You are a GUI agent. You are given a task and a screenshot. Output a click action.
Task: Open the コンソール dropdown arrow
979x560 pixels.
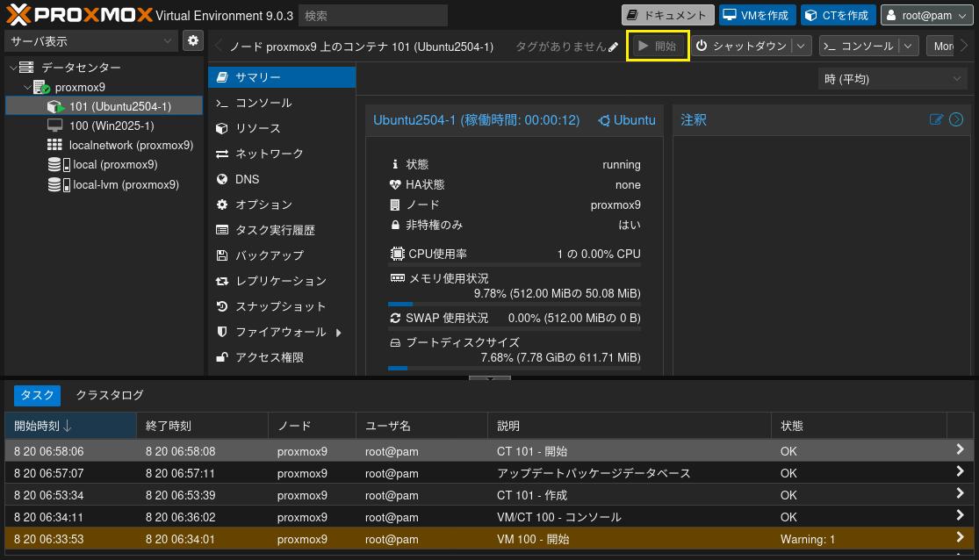click(908, 47)
